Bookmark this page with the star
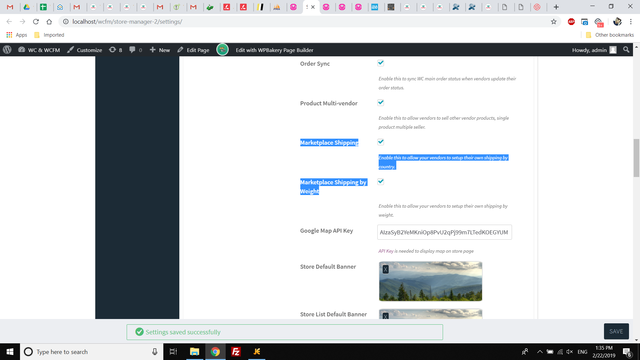This screenshot has height=360, width=640. click(x=553, y=22)
